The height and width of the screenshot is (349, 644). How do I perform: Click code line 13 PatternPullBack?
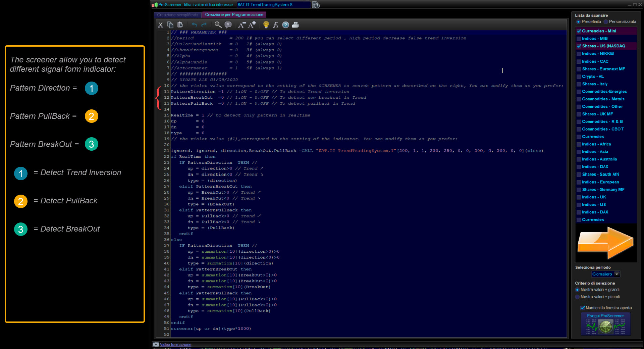(x=263, y=103)
